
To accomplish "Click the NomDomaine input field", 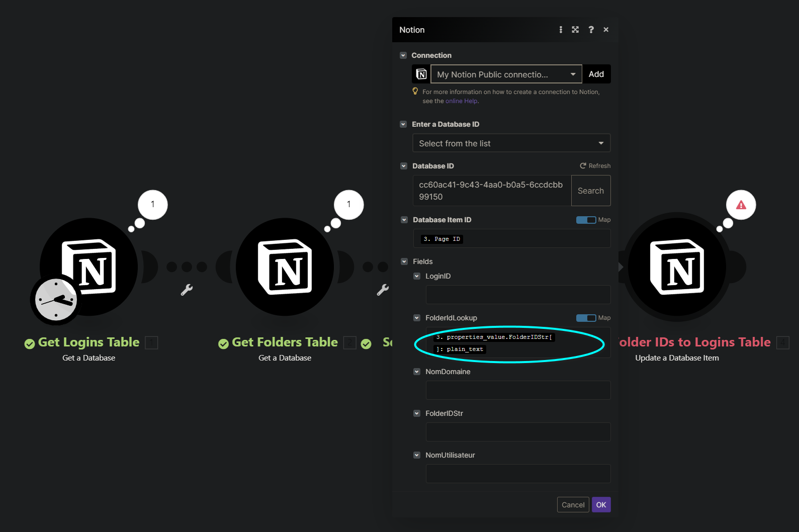I will (x=518, y=390).
